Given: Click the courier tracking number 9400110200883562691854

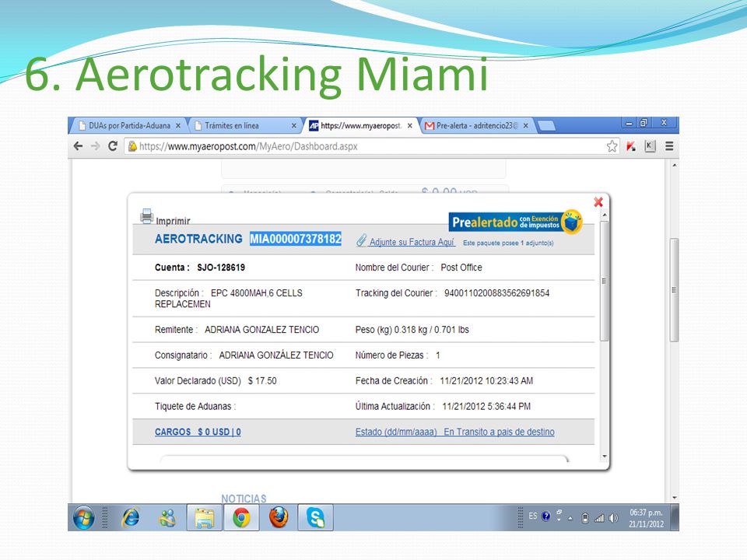Looking at the screenshot, I should (x=497, y=293).
